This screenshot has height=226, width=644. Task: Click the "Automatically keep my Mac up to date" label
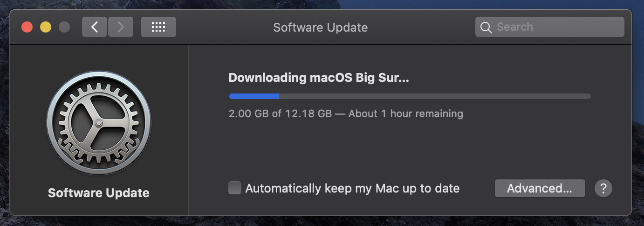[x=352, y=188]
